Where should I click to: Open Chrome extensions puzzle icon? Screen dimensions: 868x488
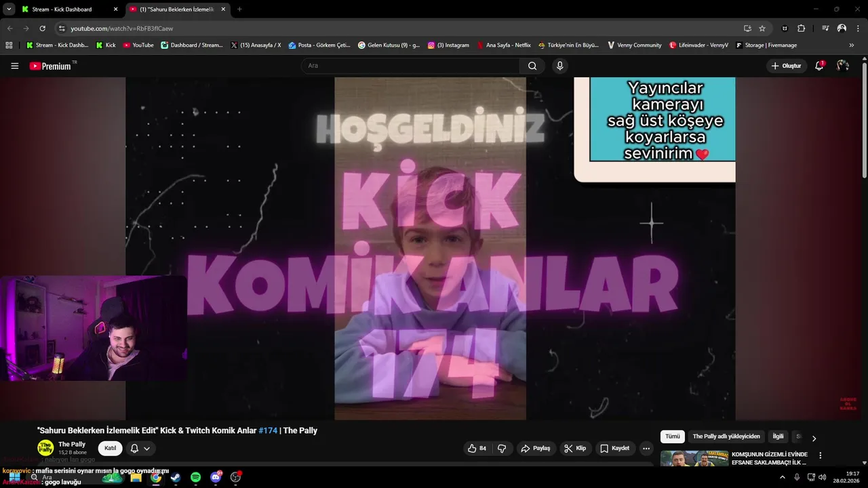tap(801, 28)
